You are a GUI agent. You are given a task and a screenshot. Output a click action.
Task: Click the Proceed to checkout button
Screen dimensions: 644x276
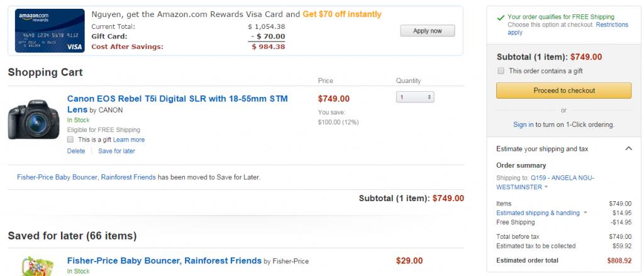tap(564, 91)
